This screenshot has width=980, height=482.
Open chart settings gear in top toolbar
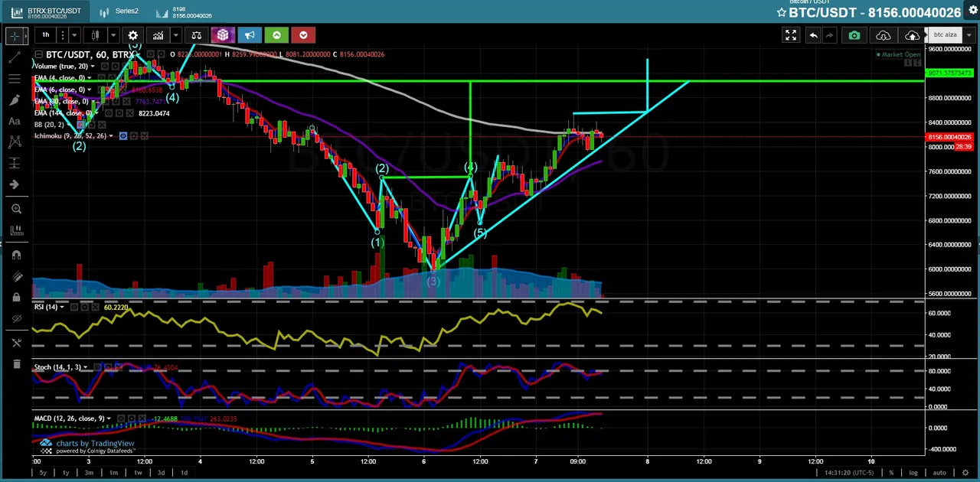click(x=132, y=35)
